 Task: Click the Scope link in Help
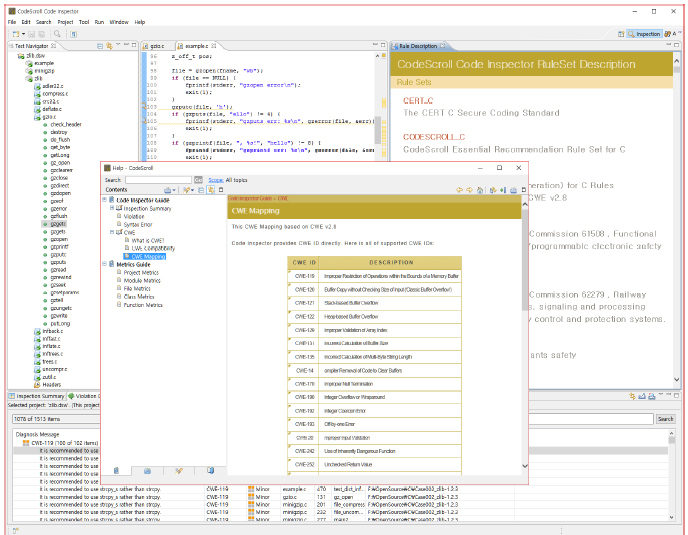point(216,180)
